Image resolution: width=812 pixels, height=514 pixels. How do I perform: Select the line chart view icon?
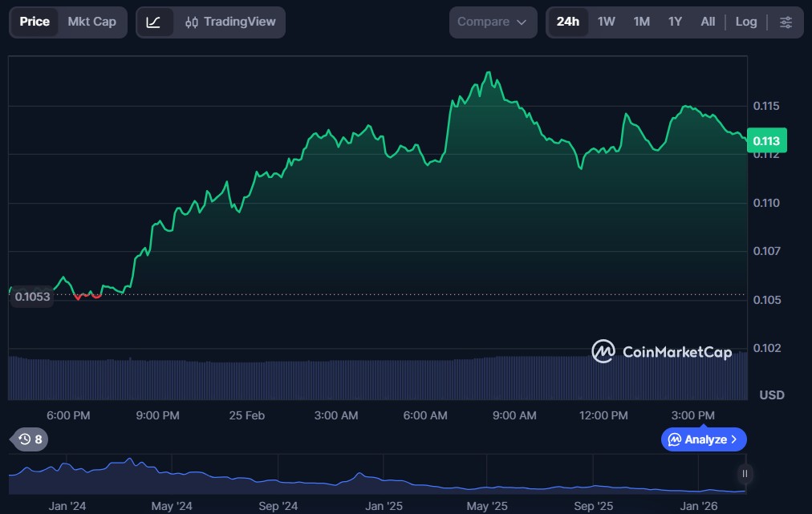pos(153,22)
